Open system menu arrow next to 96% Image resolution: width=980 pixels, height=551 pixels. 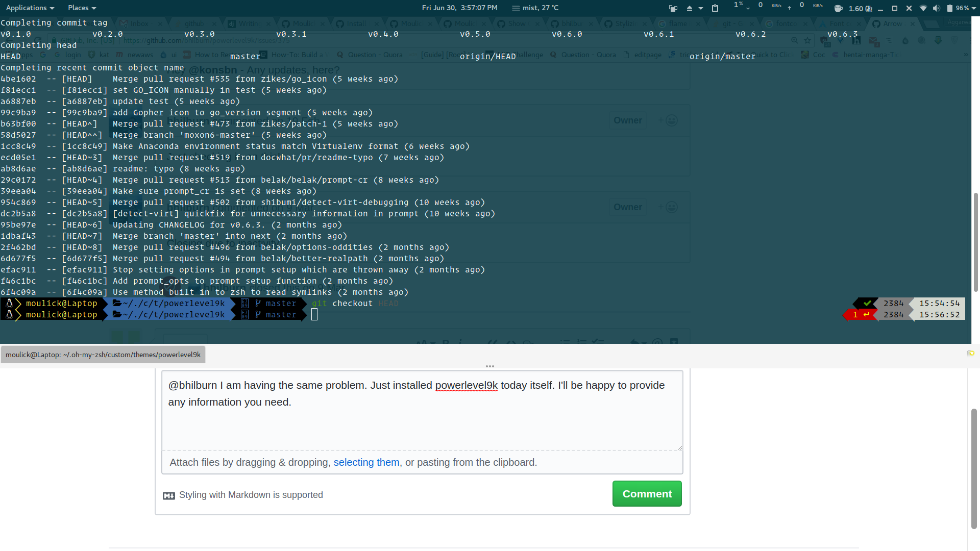pos(974,8)
